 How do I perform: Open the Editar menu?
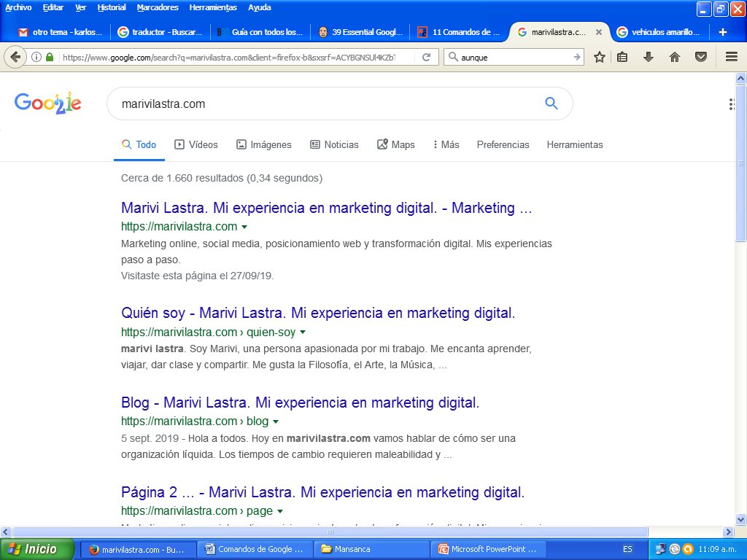tap(53, 7)
